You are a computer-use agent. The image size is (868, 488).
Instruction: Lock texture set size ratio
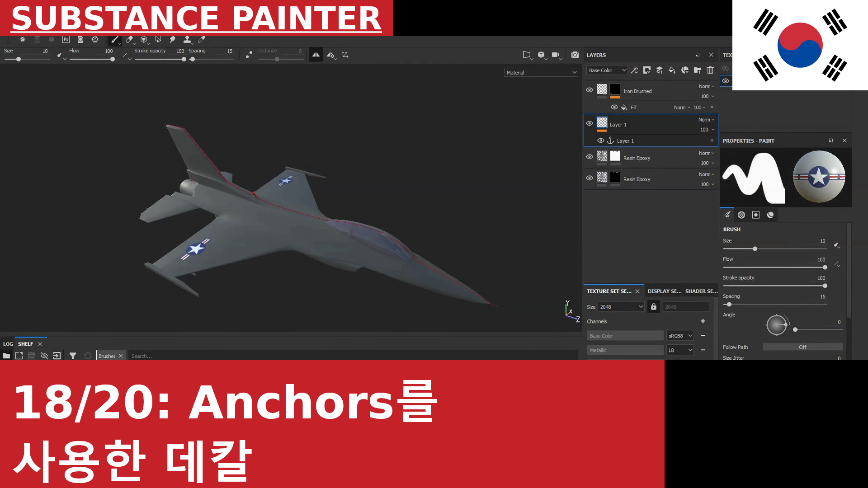tap(654, 307)
